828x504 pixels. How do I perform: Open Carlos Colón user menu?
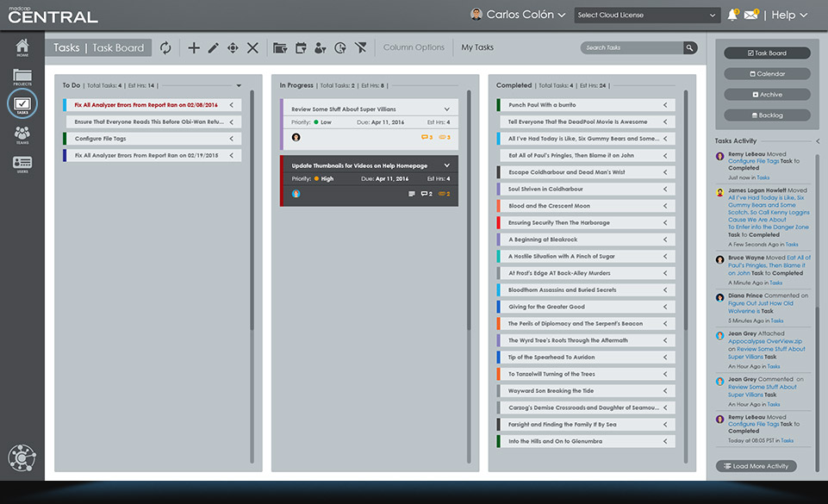coord(518,15)
